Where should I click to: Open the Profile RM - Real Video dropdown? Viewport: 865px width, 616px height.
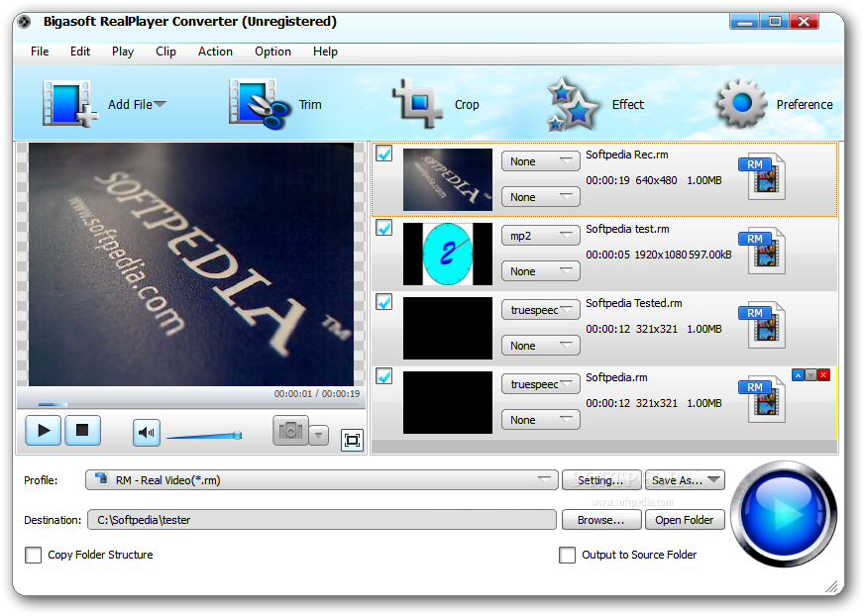[x=322, y=479]
